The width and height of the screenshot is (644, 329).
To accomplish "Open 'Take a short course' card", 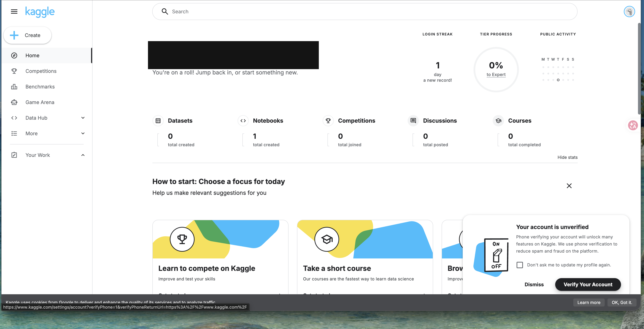I will coord(365,257).
